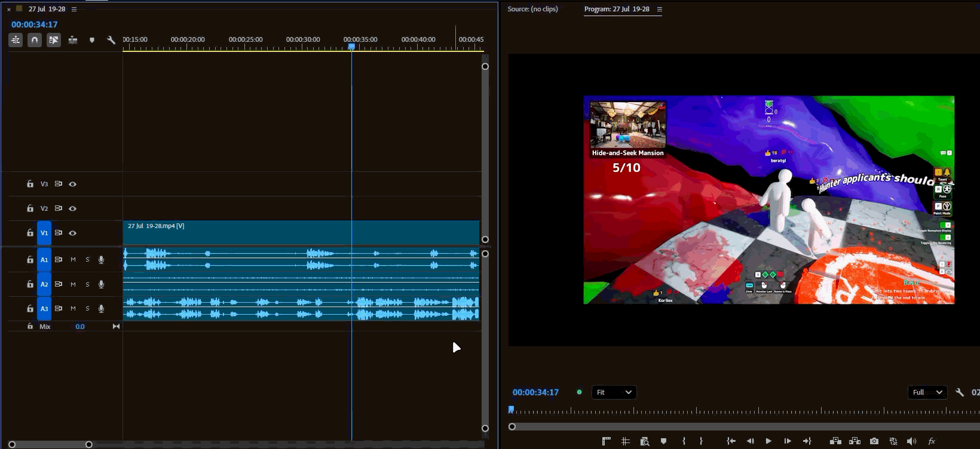Select the 27 Jul 19-28 sequence tab
Screen dimensions: 980x449
point(47,9)
